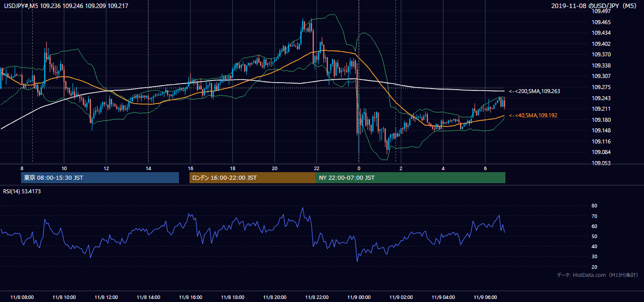Click the 11/9 02:00 bottom date label
The image size is (644, 302).
pos(401,297)
